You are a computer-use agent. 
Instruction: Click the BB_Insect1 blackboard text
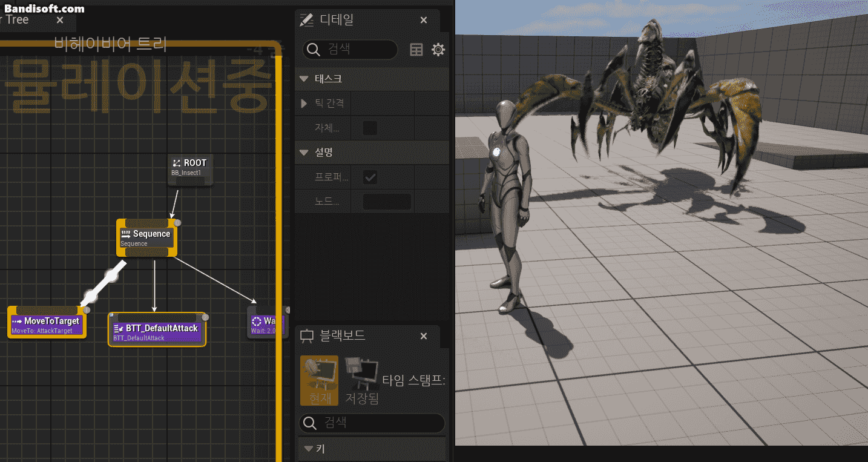186,173
